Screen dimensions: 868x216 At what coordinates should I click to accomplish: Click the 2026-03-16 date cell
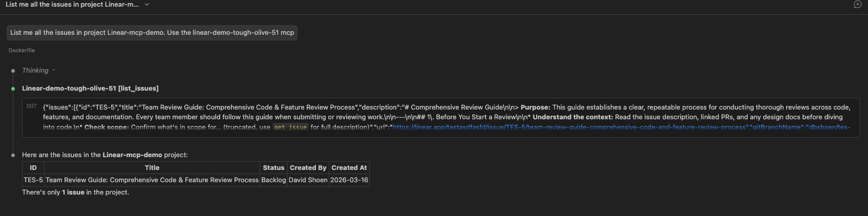(x=349, y=180)
